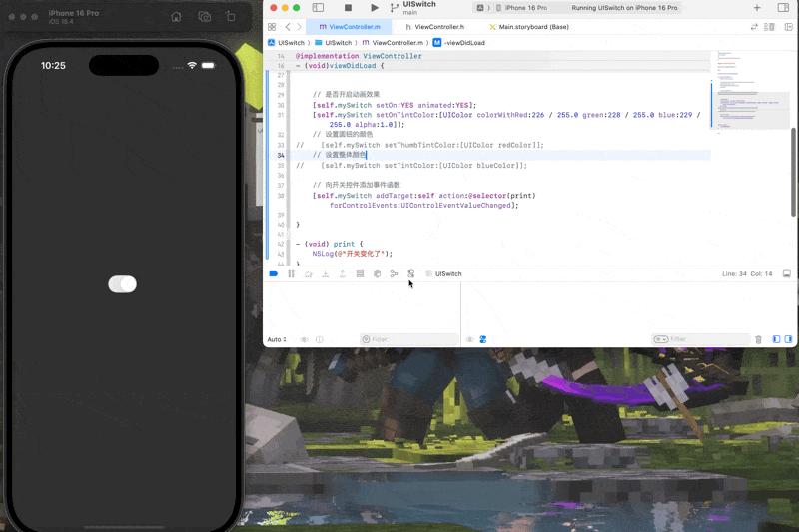The image size is (799, 532).
Task: Open UISwitch project breadcrumb
Action: coord(286,43)
